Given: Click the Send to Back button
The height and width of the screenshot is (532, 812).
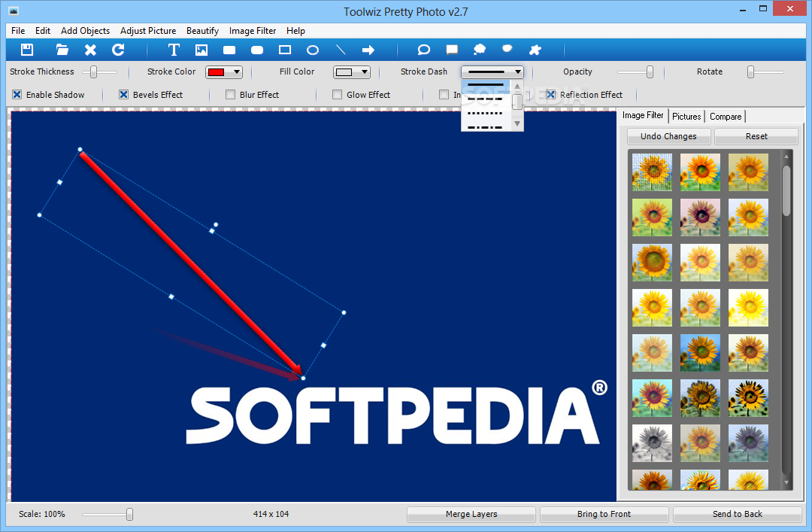Looking at the screenshot, I should coord(738,515).
